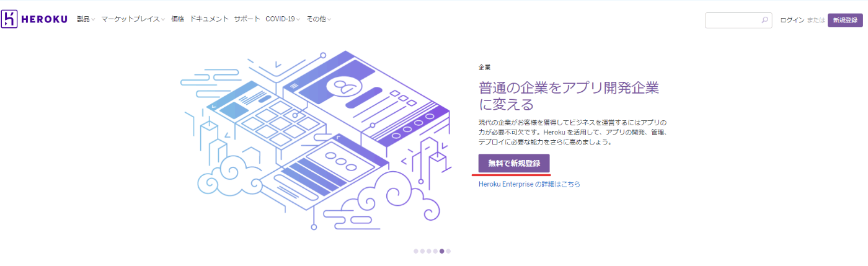Select the third carousel dot
Image resolution: width=868 pixels, height=266 pixels.
pyautogui.click(x=429, y=251)
